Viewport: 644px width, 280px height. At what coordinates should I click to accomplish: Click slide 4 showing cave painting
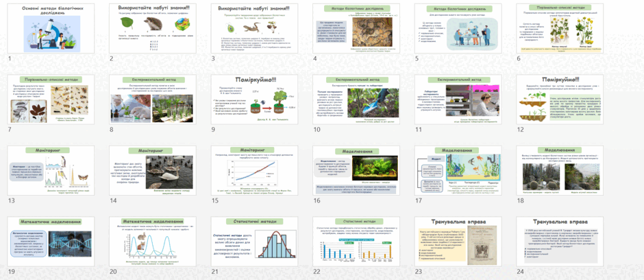point(356,28)
